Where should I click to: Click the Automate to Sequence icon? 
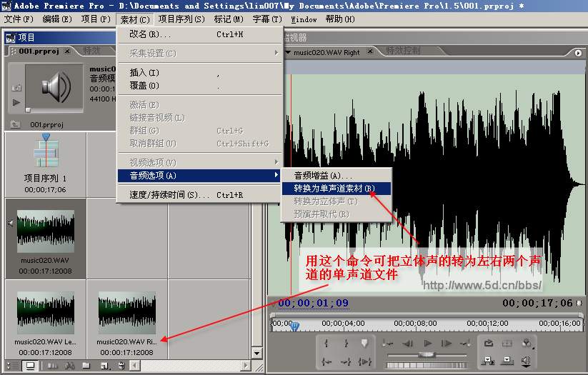(x=52, y=365)
